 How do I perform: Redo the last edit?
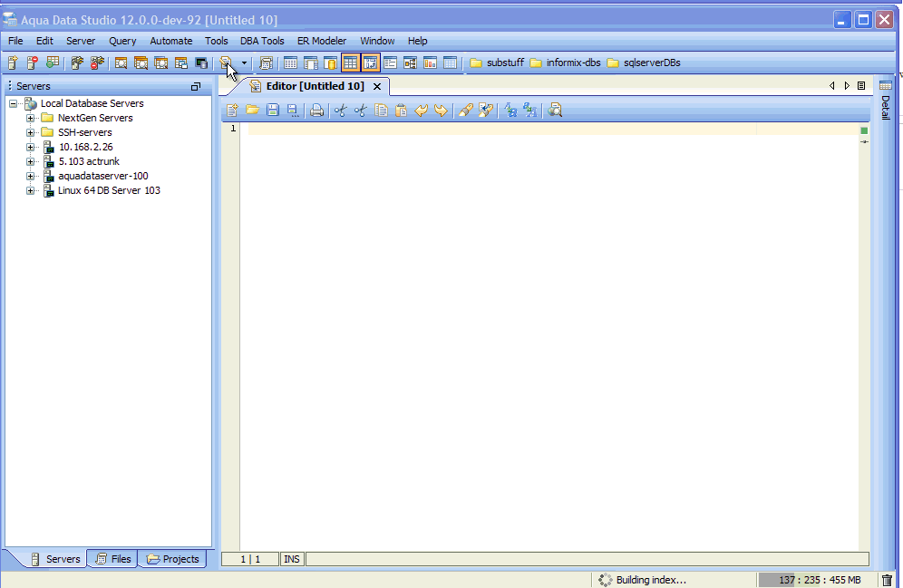pyautogui.click(x=442, y=110)
